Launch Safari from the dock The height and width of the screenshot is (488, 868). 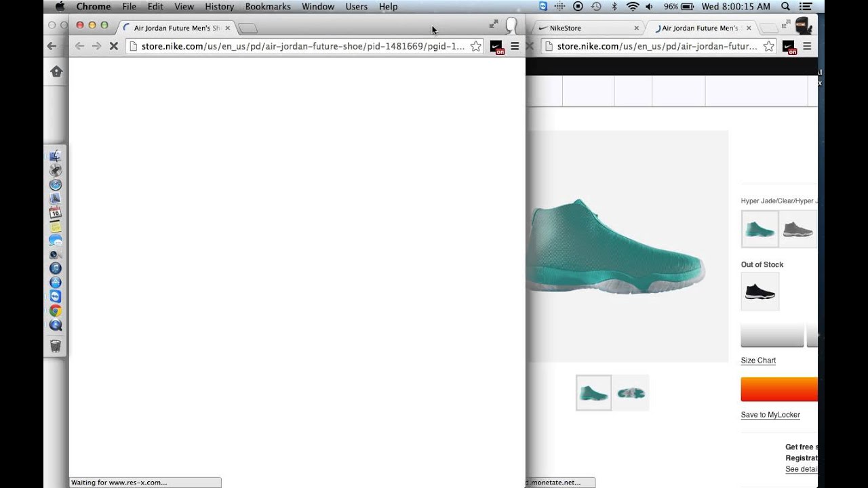[56, 184]
